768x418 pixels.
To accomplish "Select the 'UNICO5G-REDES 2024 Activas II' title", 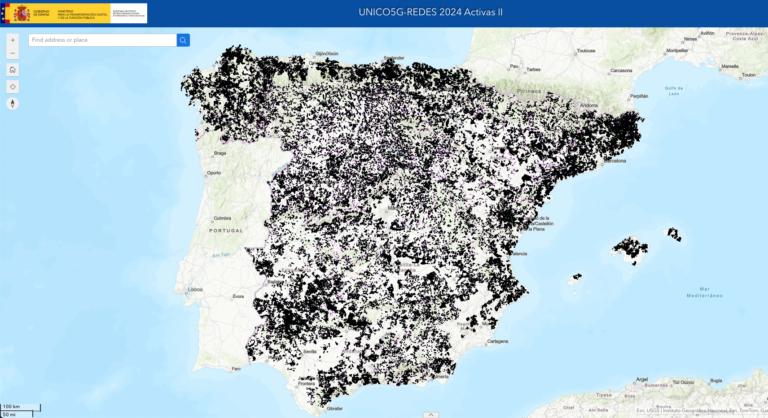I will coord(431,12).
